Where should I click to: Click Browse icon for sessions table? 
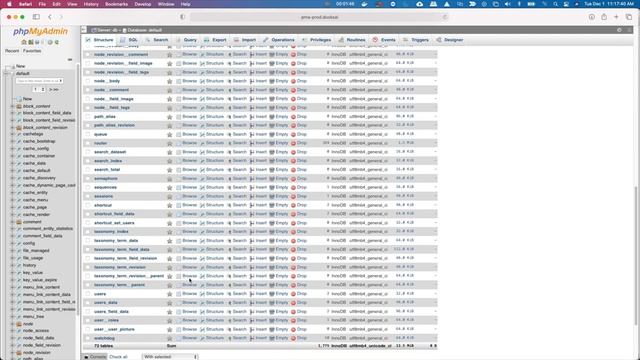pyautogui.click(x=179, y=196)
